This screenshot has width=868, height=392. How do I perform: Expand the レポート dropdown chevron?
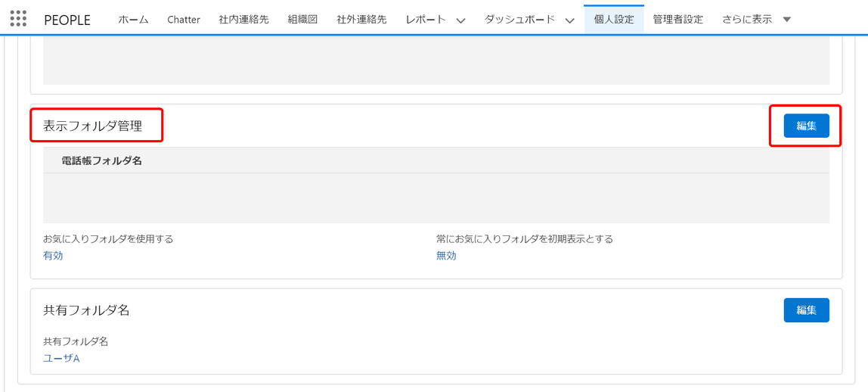click(x=460, y=20)
